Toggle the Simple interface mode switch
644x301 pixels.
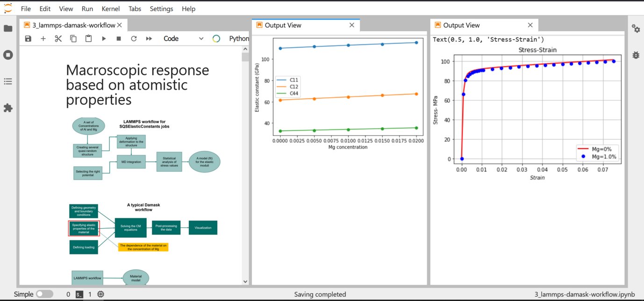pyautogui.click(x=44, y=294)
